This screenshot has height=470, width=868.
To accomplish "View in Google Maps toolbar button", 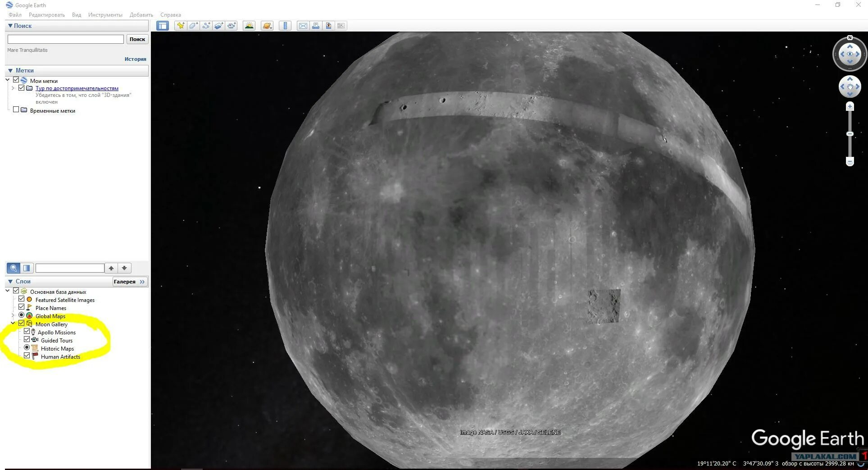I will (341, 26).
